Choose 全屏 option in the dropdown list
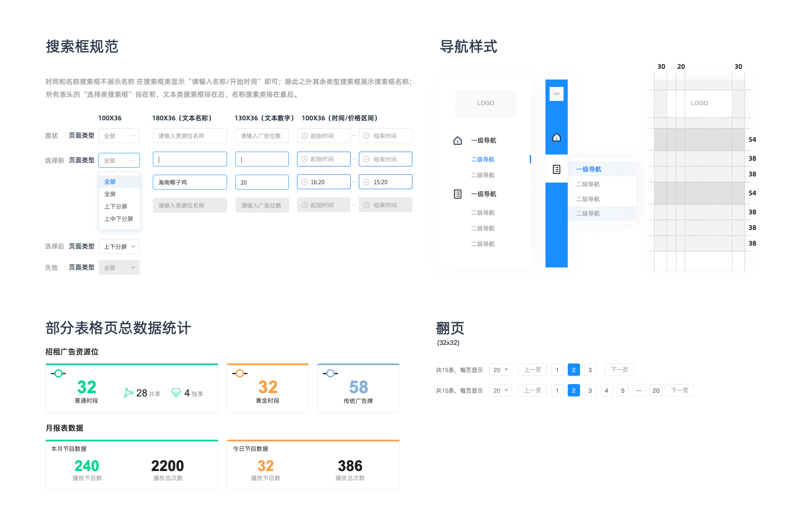The image size is (791, 532). pyautogui.click(x=119, y=194)
